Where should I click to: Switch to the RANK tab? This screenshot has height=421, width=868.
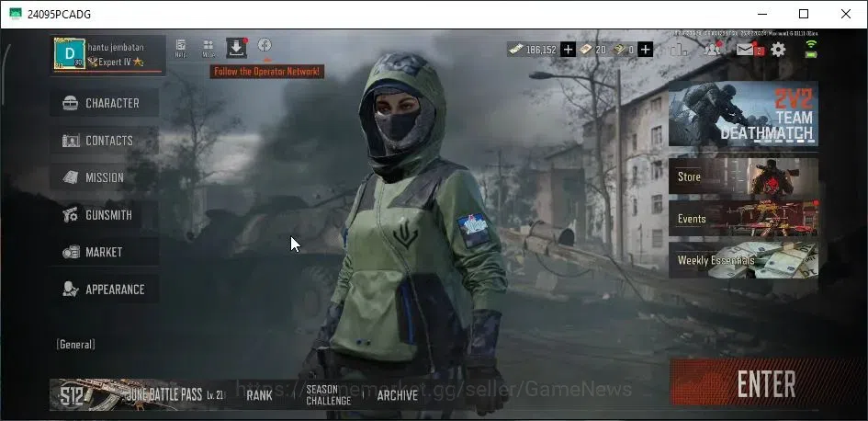[259, 395]
